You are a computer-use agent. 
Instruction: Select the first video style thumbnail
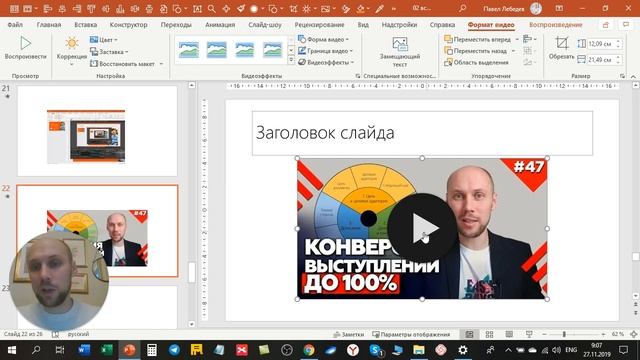[x=189, y=50]
